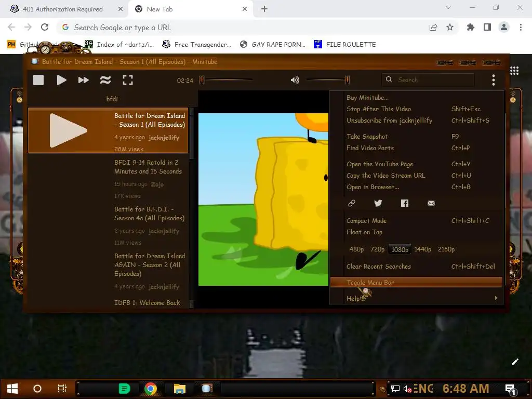
Task: Open Chrome profile avatar
Action: pos(504,27)
